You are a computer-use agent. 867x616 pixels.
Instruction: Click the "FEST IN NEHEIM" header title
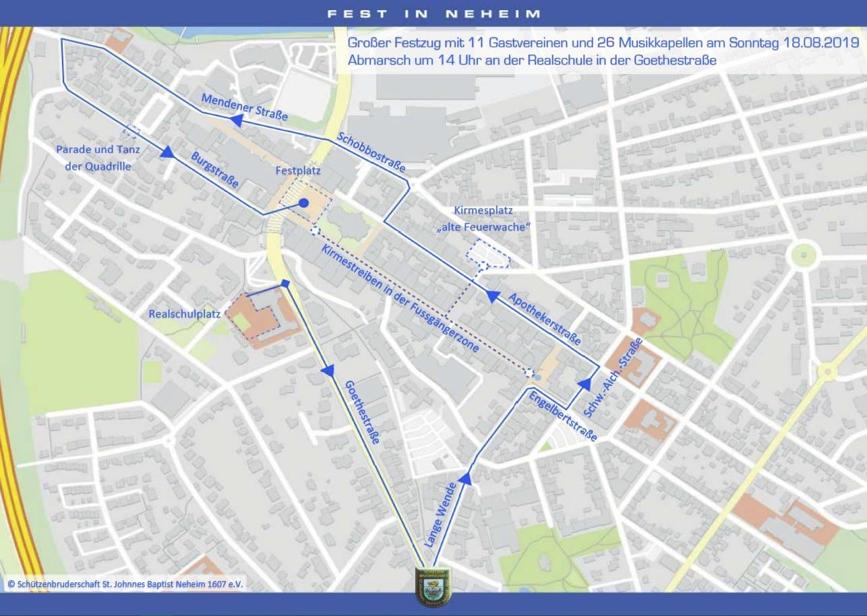[x=433, y=13]
